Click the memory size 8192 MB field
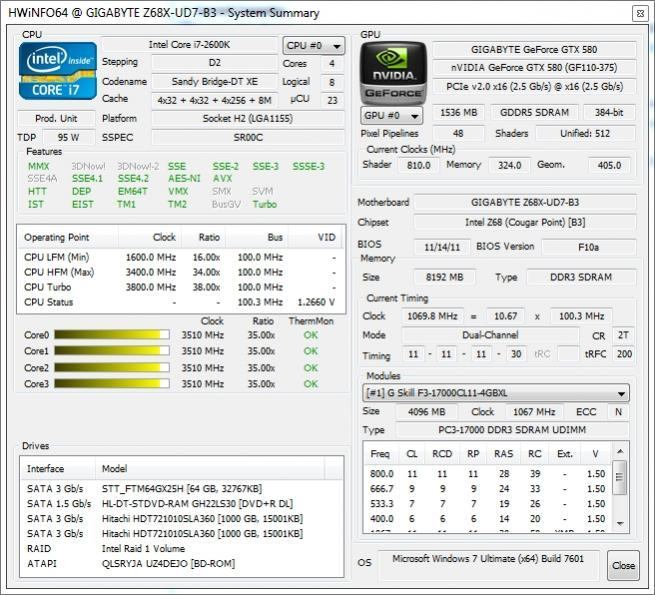Screen dimensions: 655x595 coord(444,277)
